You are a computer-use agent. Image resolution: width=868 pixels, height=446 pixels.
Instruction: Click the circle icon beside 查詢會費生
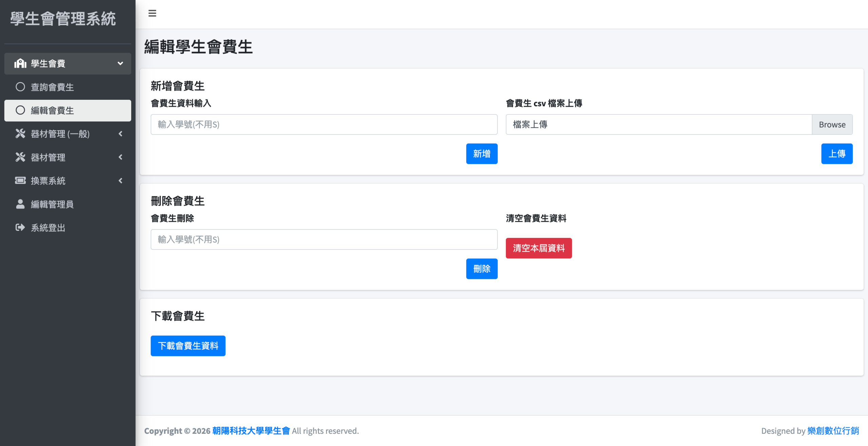(20, 87)
